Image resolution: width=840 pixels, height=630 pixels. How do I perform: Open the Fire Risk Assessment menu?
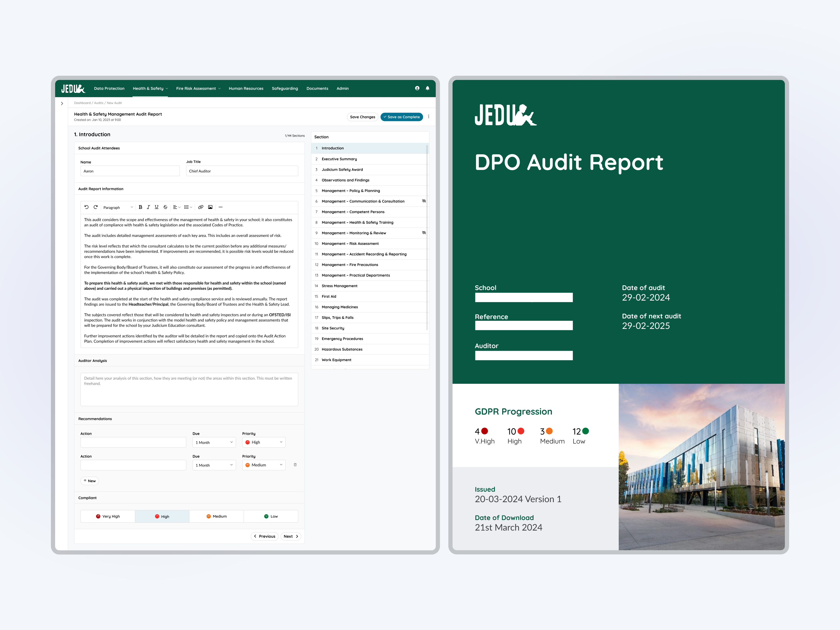click(x=198, y=88)
